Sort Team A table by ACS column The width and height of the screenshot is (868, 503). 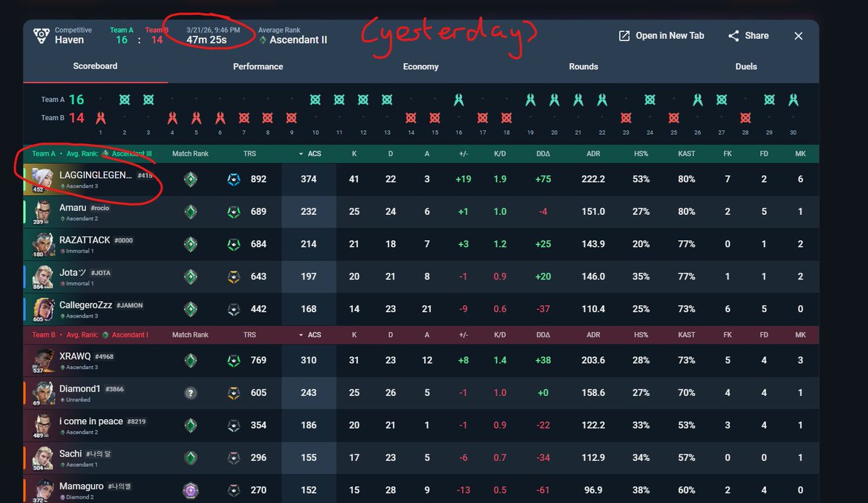310,153
